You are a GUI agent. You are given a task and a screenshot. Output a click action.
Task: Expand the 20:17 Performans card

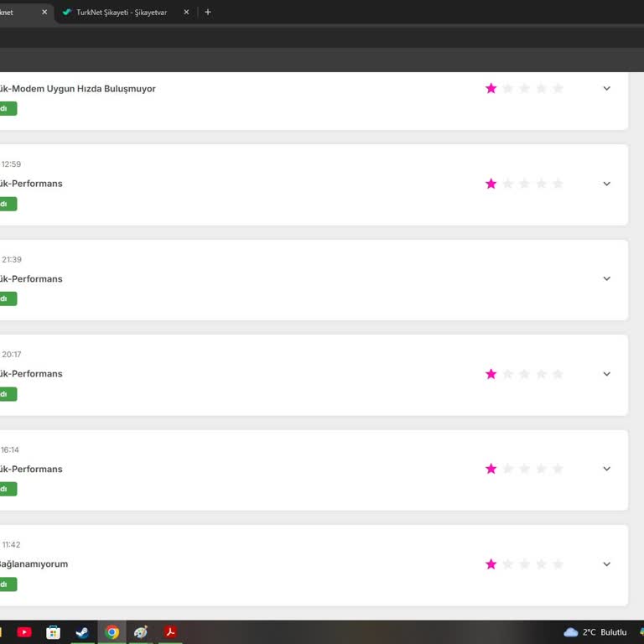pos(606,374)
